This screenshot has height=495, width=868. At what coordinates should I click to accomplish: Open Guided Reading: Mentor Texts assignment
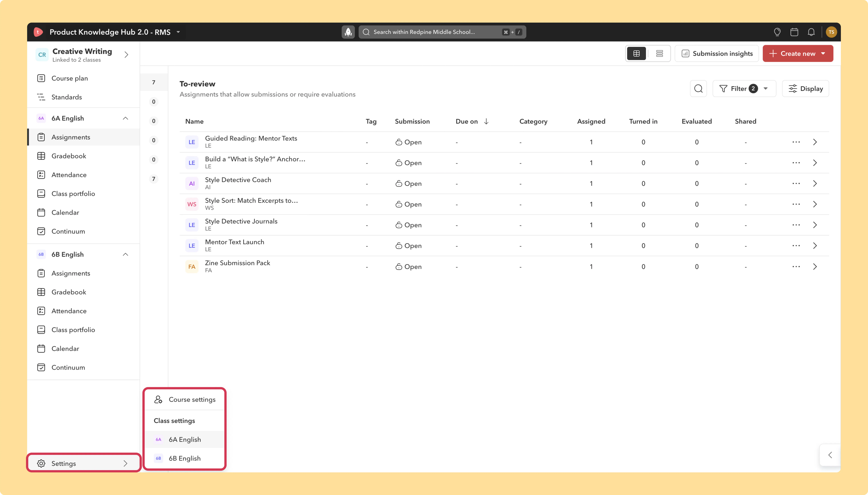[x=251, y=138]
